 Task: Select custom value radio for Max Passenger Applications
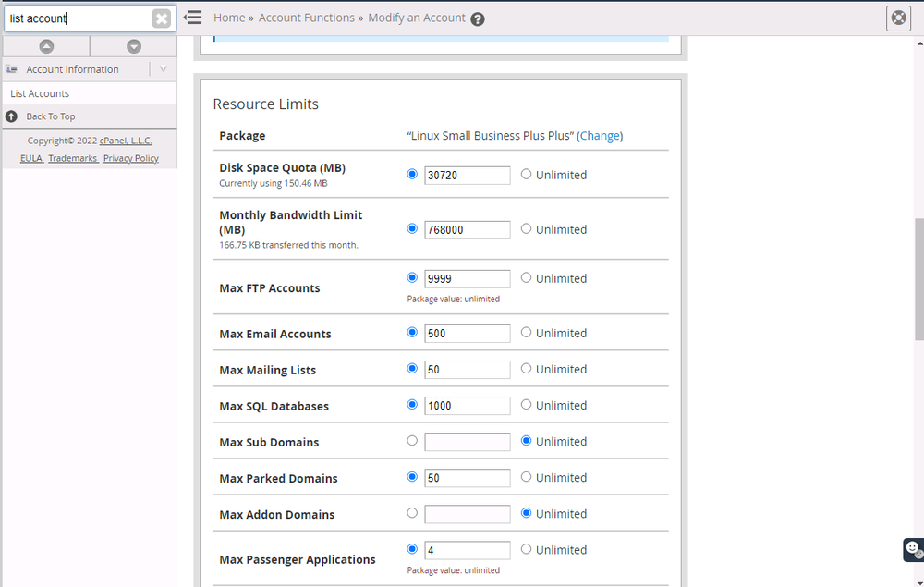coord(412,549)
